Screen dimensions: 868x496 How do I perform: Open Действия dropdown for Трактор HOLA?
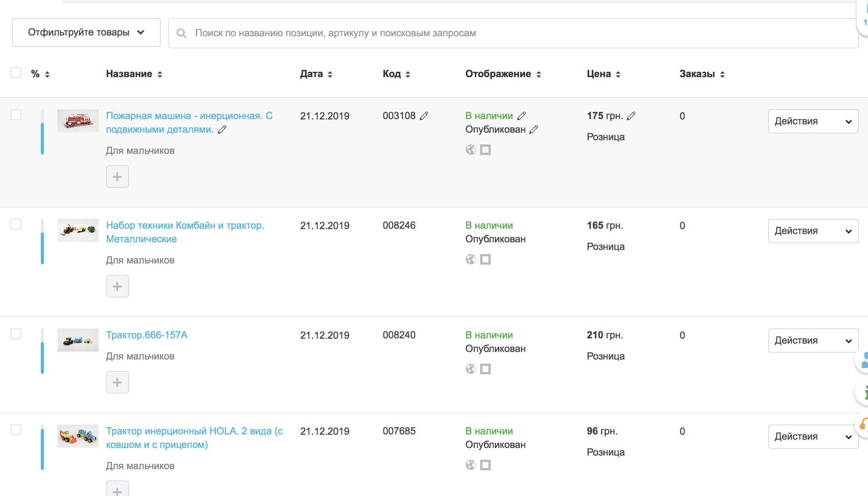(x=813, y=437)
